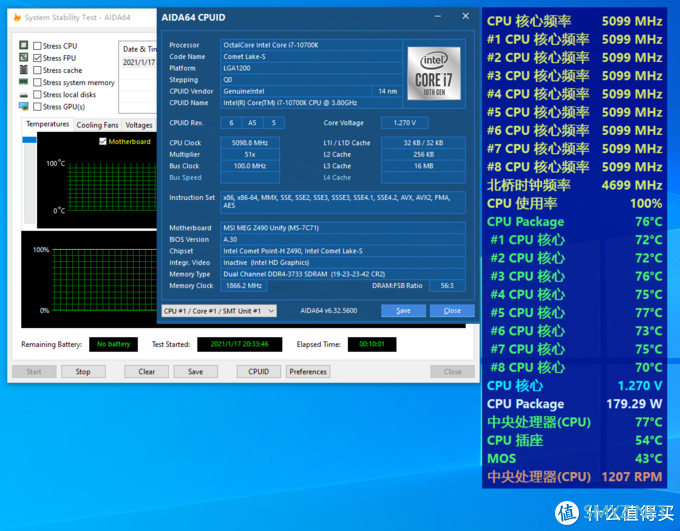Switch to the Voltages tab
Screen dimensions: 680x531
pos(139,125)
